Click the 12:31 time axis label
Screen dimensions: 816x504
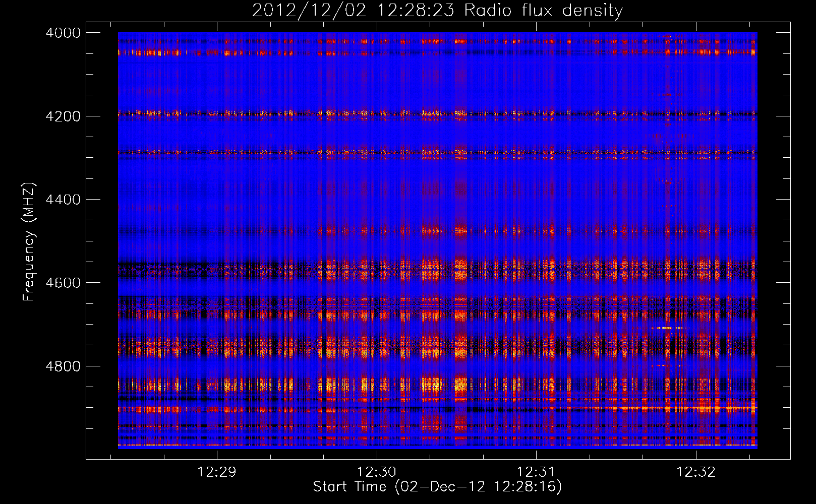[536, 472]
